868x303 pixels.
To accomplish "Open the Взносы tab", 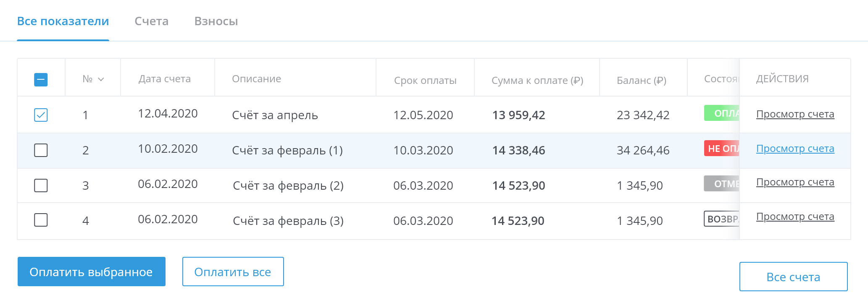I will click(216, 21).
